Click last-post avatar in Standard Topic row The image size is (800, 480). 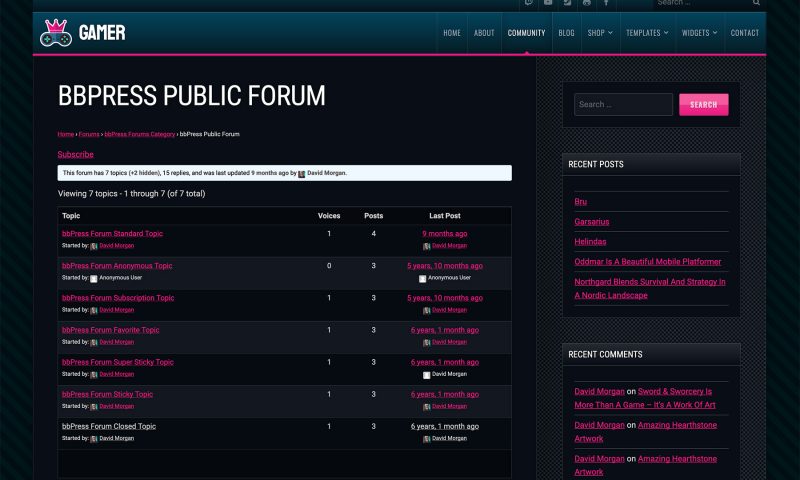tap(427, 246)
